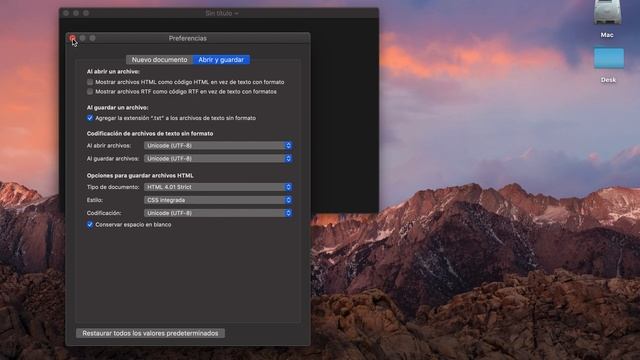Open the Codificación dropdown under HTML options
The width and height of the screenshot is (640, 360).
point(218,213)
